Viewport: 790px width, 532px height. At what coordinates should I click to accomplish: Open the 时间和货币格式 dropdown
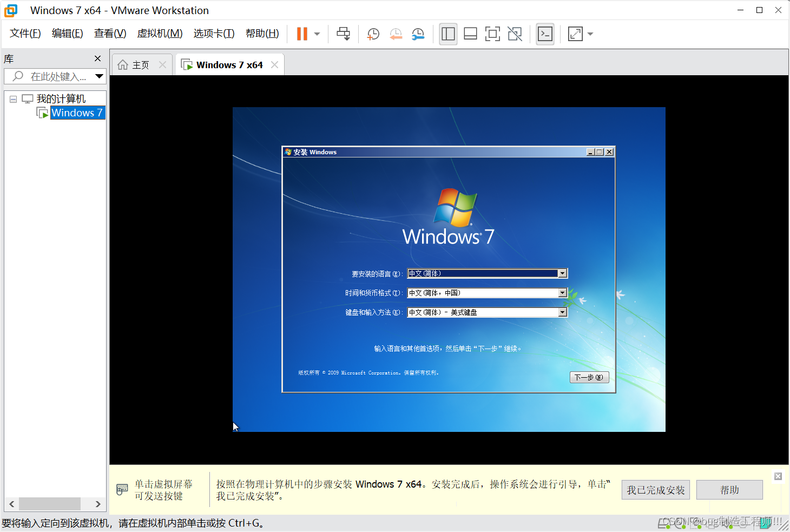pyautogui.click(x=487, y=293)
